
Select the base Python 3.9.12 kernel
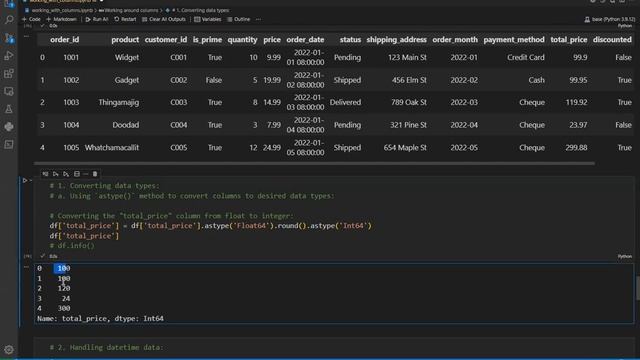[x=609, y=19]
